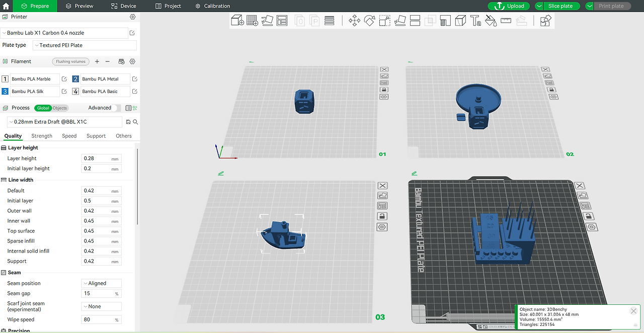Switch process scope to Objects
The height and width of the screenshot is (333, 644).
60,108
